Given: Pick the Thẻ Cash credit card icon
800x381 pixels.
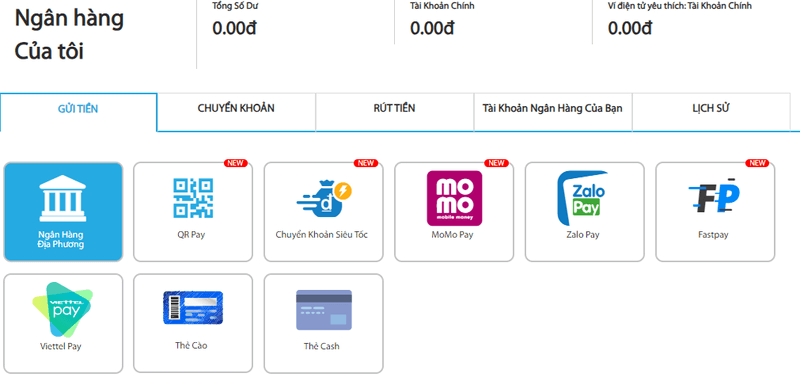Looking at the screenshot, I should 323,310.
